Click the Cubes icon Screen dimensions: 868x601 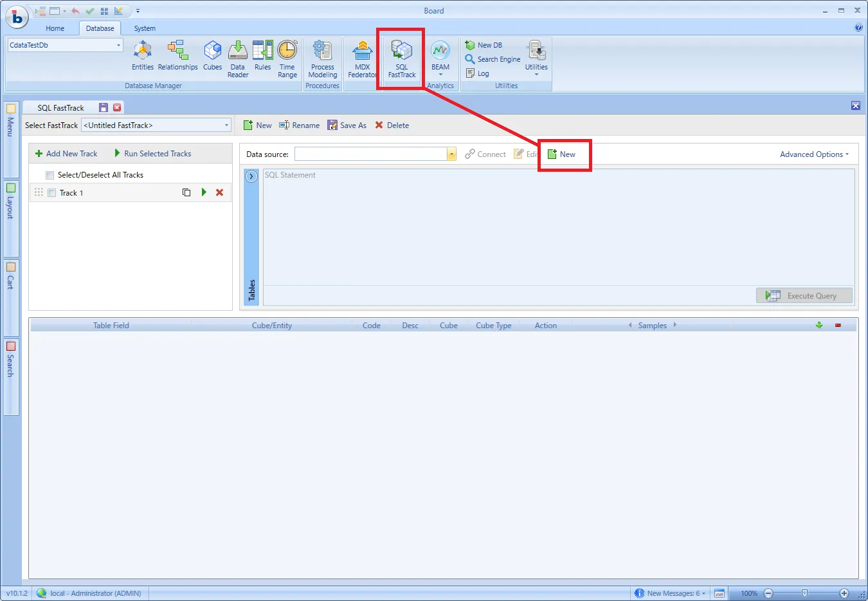pyautogui.click(x=212, y=57)
